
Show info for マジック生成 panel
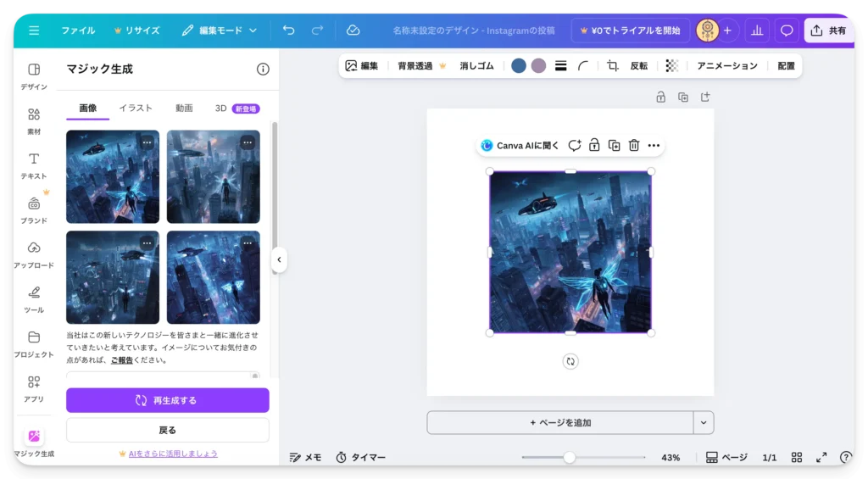pyautogui.click(x=263, y=70)
